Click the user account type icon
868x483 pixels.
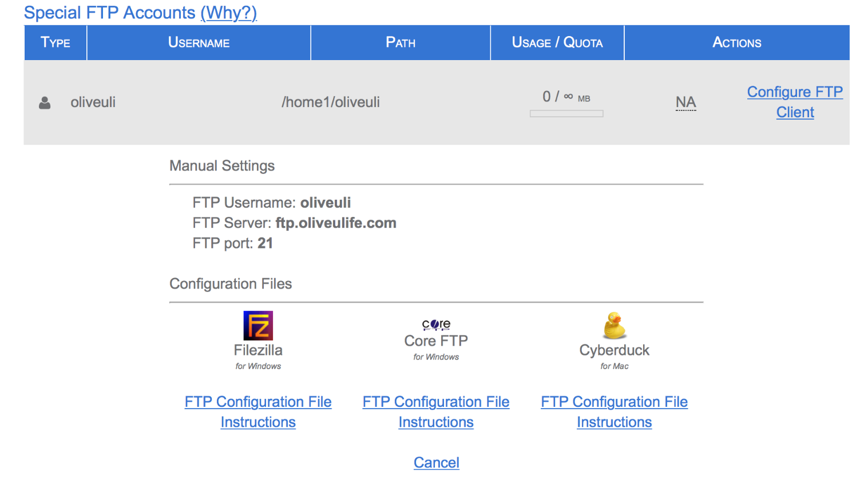pyautogui.click(x=45, y=102)
